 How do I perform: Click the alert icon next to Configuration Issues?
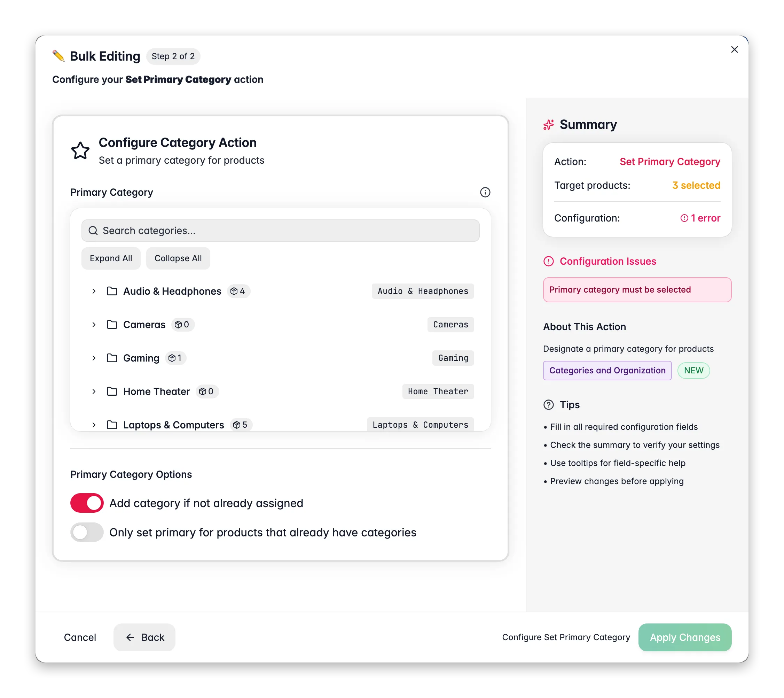tap(549, 261)
